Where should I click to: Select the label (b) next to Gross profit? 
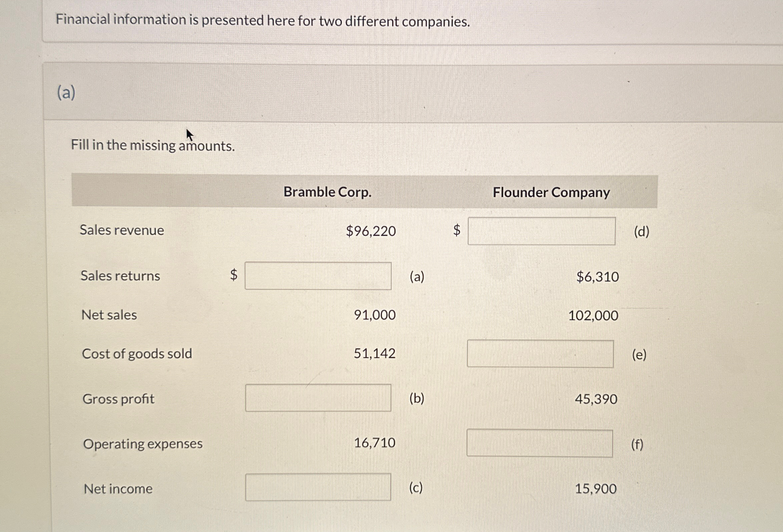pyautogui.click(x=417, y=399)
